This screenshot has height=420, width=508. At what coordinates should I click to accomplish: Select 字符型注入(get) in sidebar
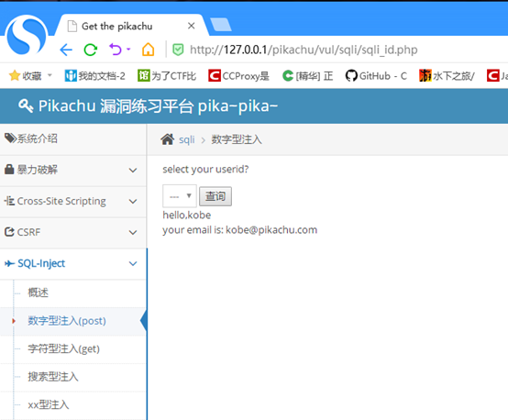(63, 349)
